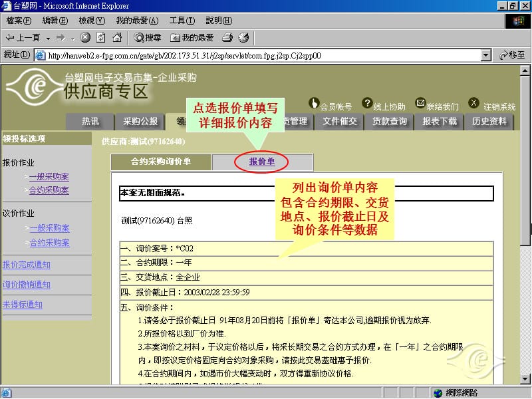532x399 pixels.
Task: Refresh the page using Refresh icon
Action: 101,37
